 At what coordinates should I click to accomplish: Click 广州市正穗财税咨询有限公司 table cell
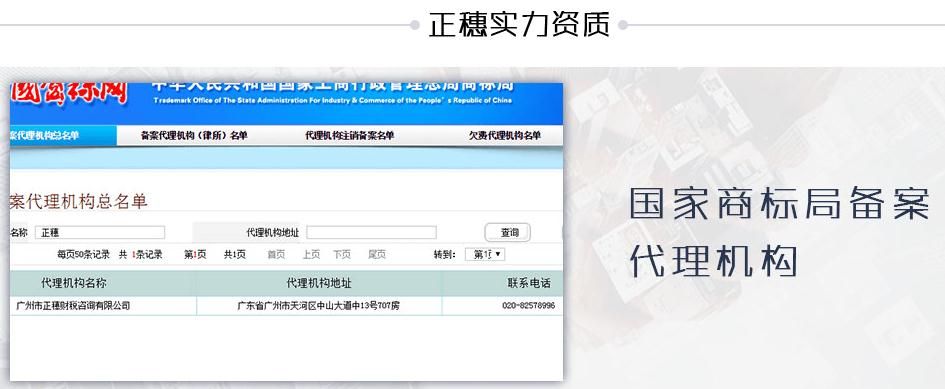(x=73, y=306)
